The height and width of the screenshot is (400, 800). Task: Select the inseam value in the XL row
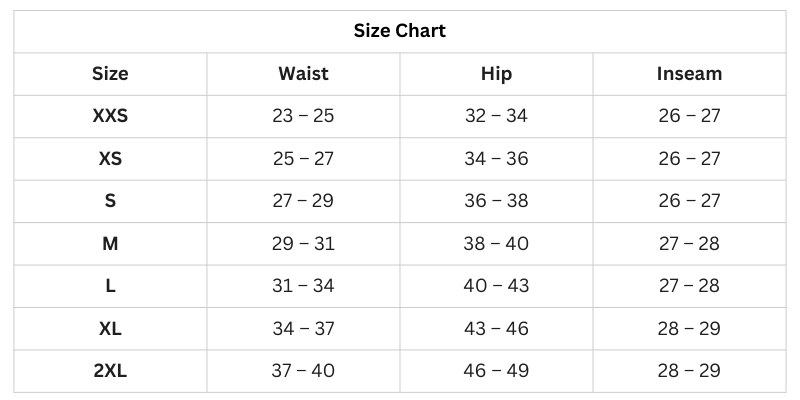[689, 329]
